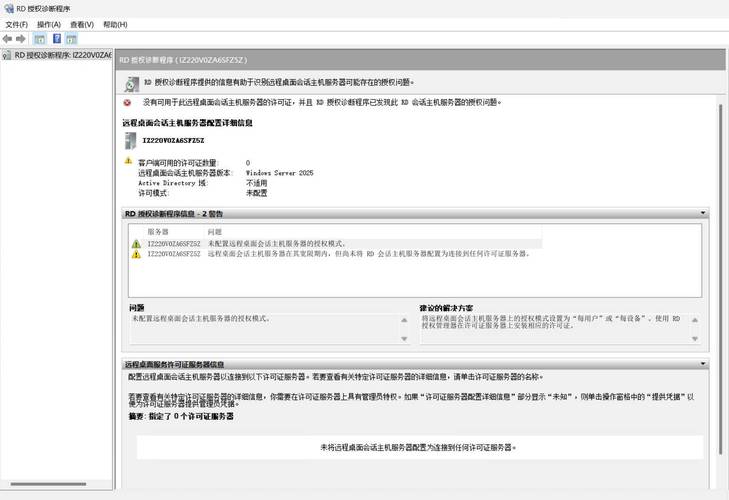The height and width of the screenshot is (500, 729).
Task: Select the RD 授权诊断程序 tree node
Action: pyautogui.click(x=60, y=55)
